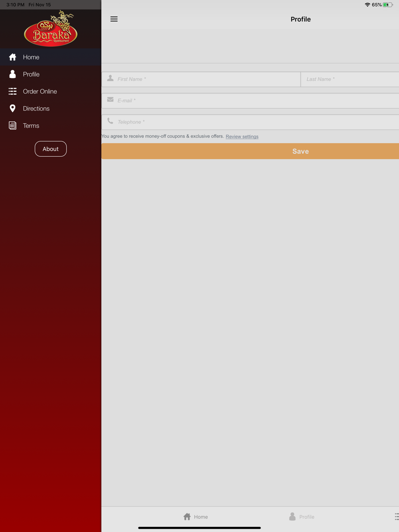Viewport: 399px width, 532px height.
Task: Tap the Profile icon in bottom bar
Action: (x=292, y=516)
